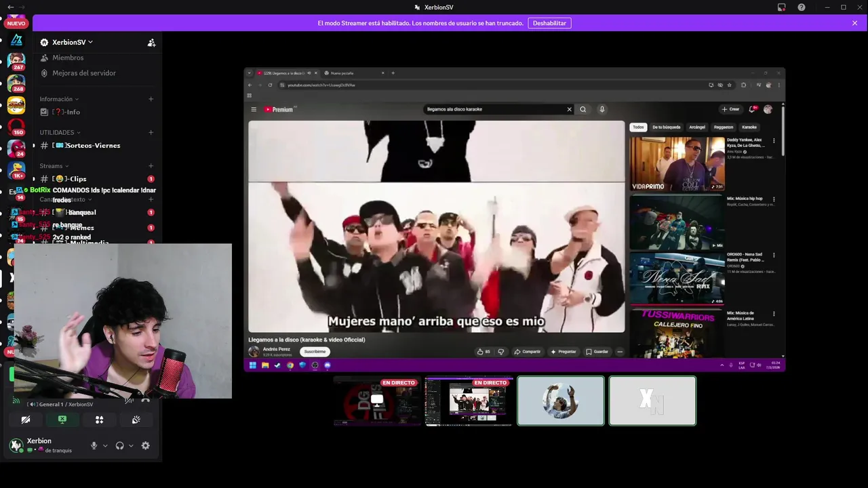
Task: Open the Discord help icon
Action: tap(802, 7)
